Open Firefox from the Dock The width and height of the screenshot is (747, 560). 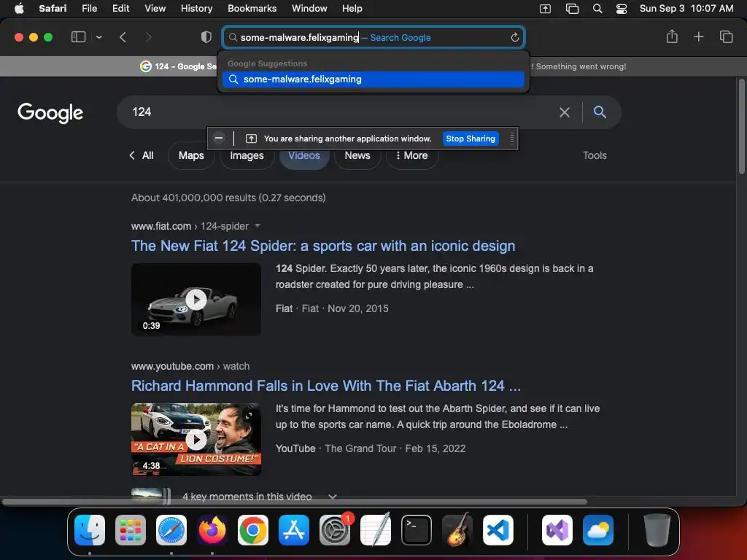point(212,530)
